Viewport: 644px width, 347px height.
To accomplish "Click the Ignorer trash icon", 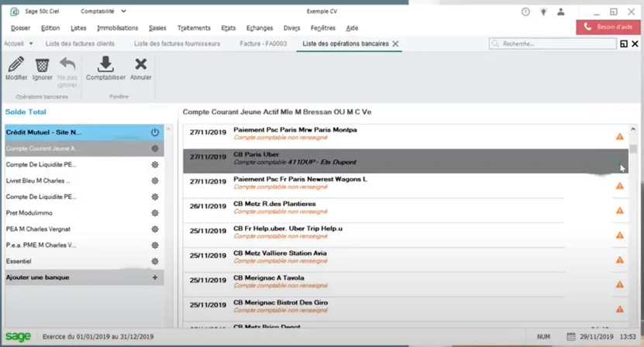I will pyautogui.click(x=43, y=64).
